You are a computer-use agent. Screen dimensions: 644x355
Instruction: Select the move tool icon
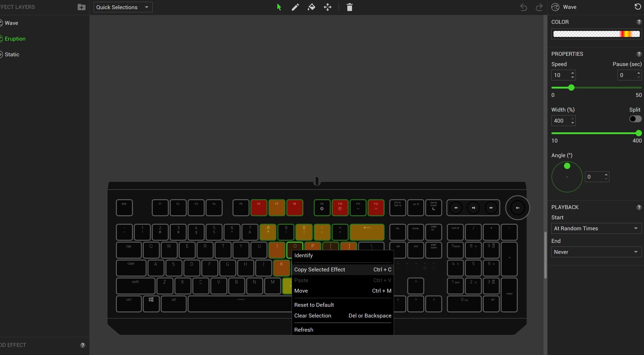(328, 7)
